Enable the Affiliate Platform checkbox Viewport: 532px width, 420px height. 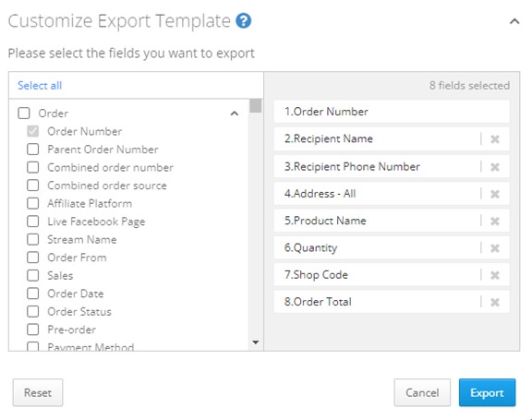[33, 203]
